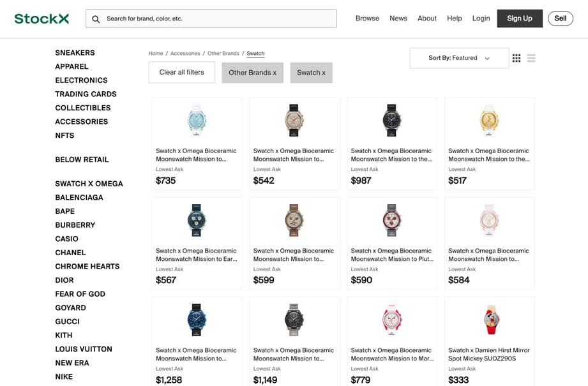This screenshot has height=386, width=588.
Task: Type in the search for brand field
Action: [x=217, y=19]
